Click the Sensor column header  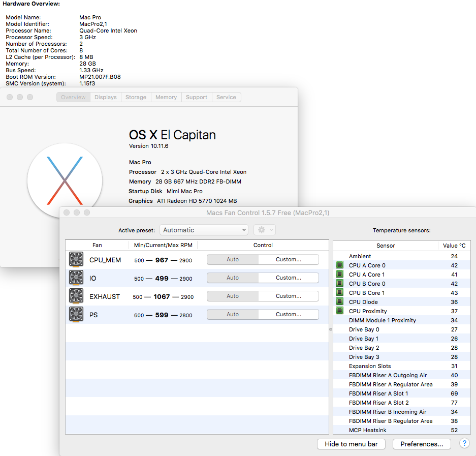coord(386,246)
